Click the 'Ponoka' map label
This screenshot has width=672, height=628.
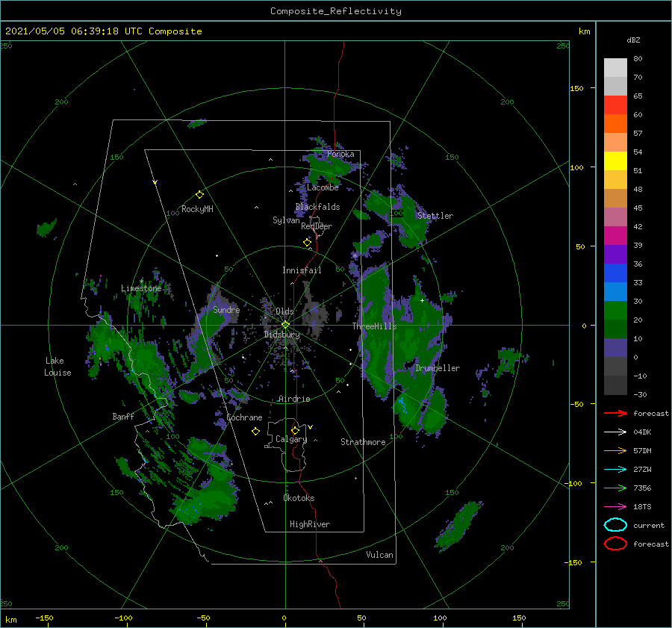[x=340, y=154]
